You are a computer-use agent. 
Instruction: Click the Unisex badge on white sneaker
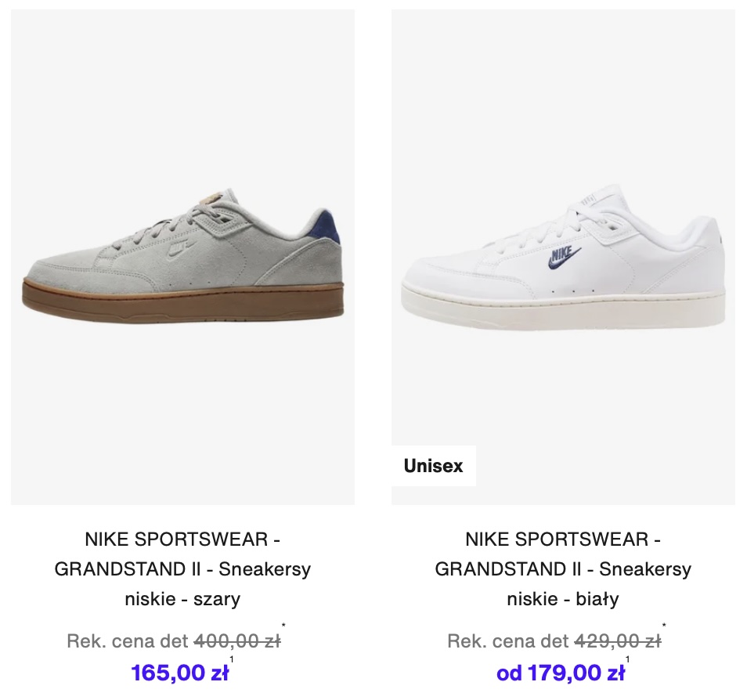click(x=433, y=466)
